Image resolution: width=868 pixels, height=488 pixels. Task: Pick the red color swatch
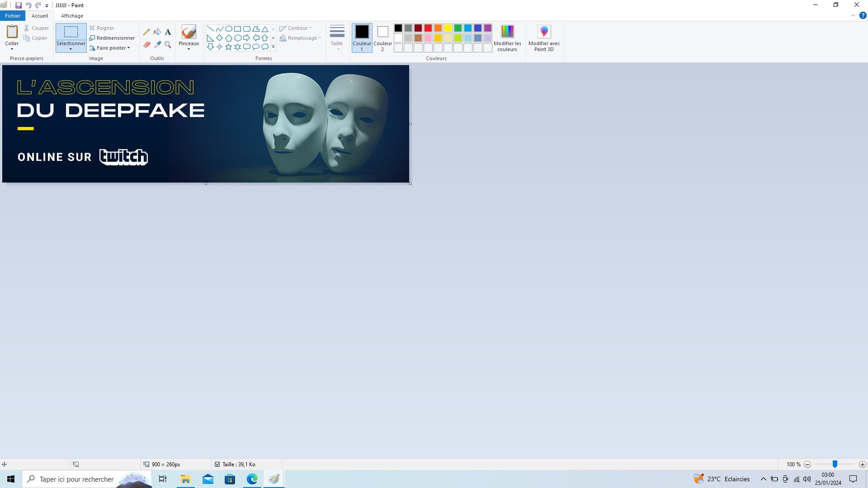[428, 28]
